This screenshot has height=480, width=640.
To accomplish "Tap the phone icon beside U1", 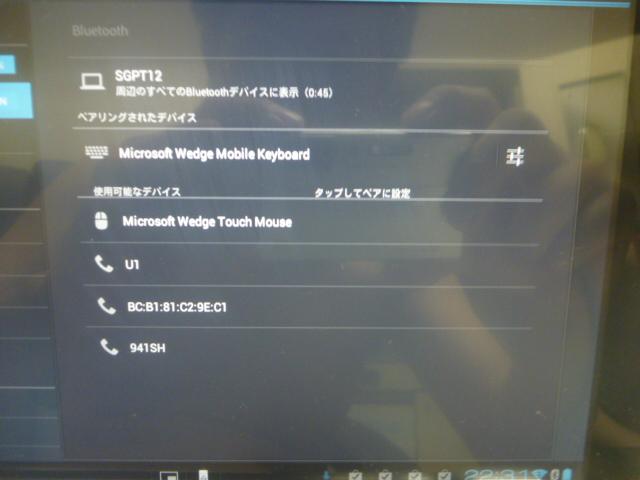I will point(104,264).
